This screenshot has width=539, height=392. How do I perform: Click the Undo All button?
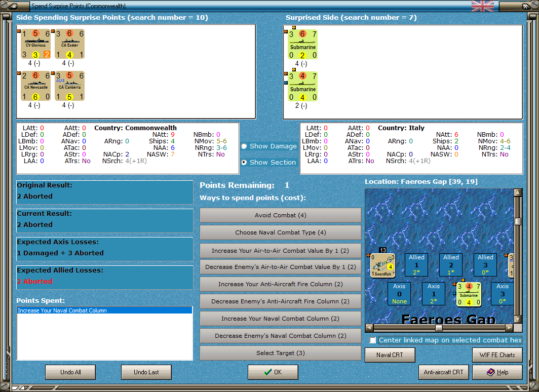point(70,372)
